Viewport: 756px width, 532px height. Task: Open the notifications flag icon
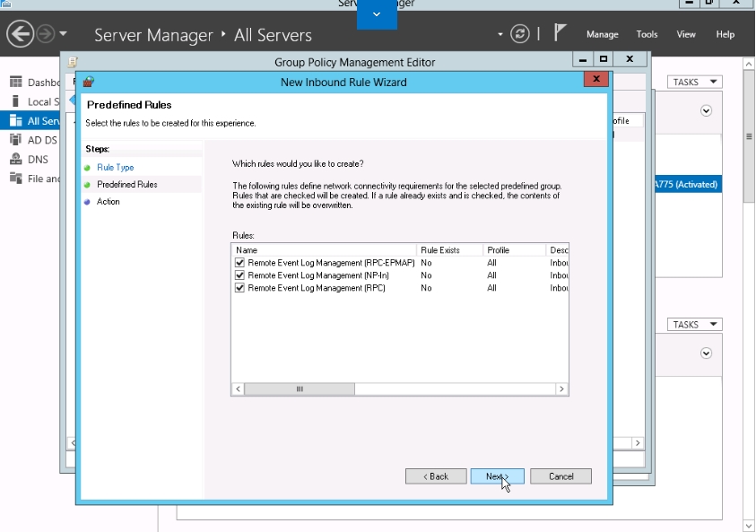(560, 33)
